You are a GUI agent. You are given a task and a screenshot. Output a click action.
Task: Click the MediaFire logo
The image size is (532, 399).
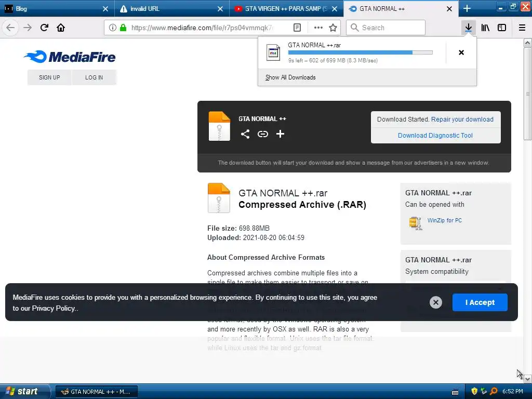point(70,57)
